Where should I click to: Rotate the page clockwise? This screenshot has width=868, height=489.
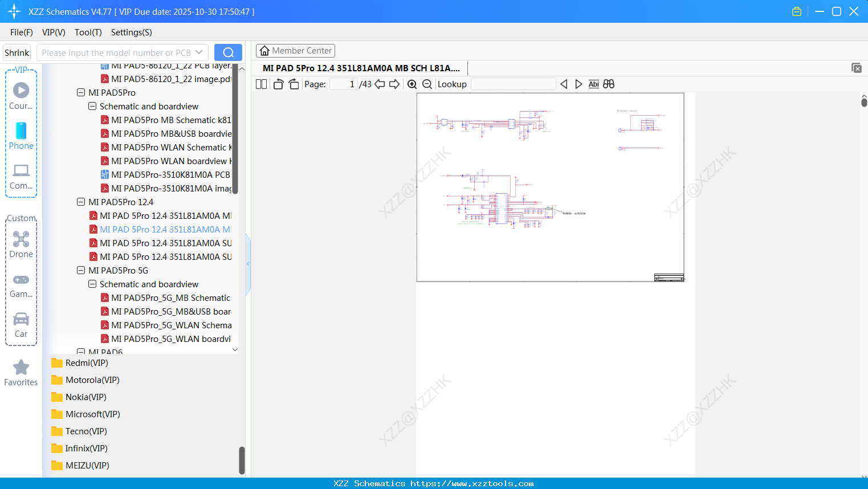pos(294,84)
